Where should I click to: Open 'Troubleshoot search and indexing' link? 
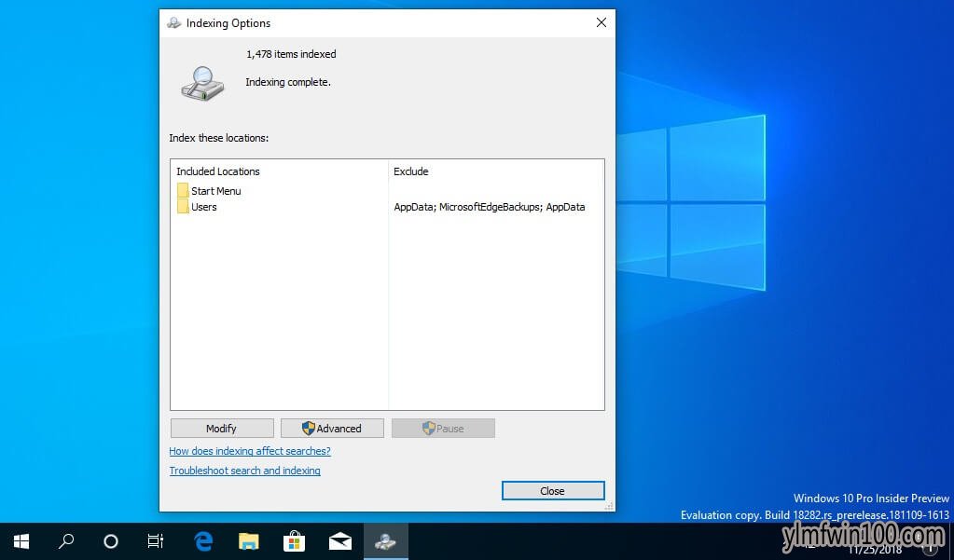pyautogui.click(x=244, y=471)
